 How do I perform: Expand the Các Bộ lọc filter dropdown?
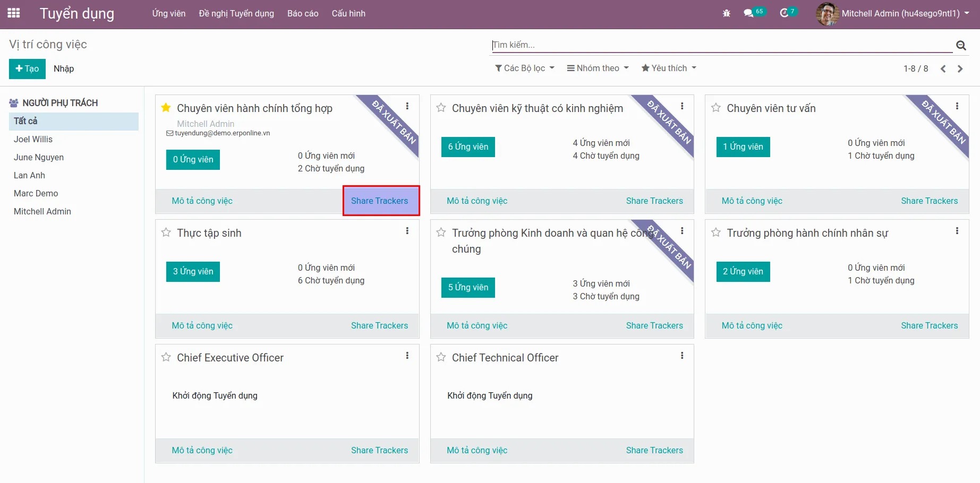coord(524,68)
